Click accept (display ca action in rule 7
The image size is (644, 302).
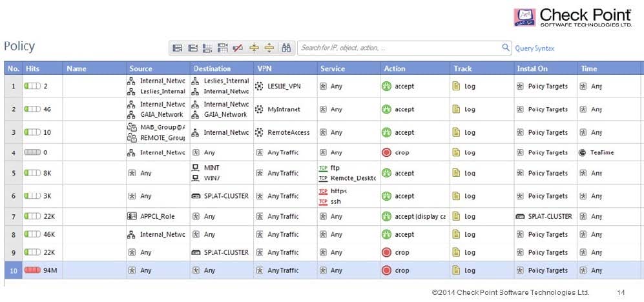pos(420,216)
